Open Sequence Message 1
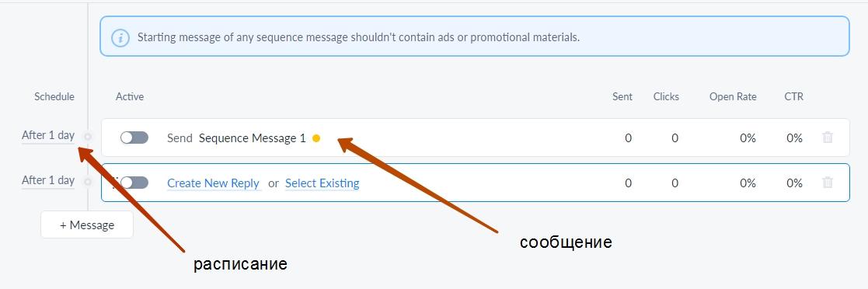Screen dimensions: 868x289 click(x=252, y=138)
